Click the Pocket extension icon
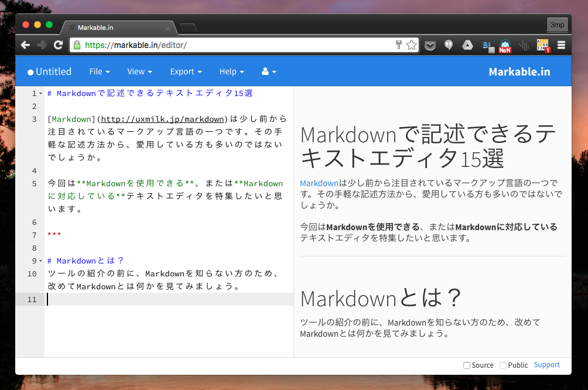Viewport: 588px width, 390px height. (430, 45)
